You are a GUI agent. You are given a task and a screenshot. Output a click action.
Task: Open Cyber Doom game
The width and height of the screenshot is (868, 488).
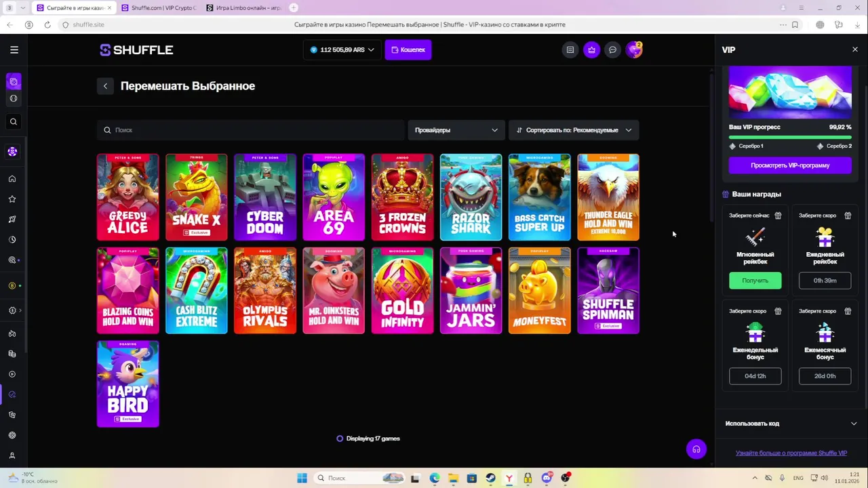tap(265, 197)
